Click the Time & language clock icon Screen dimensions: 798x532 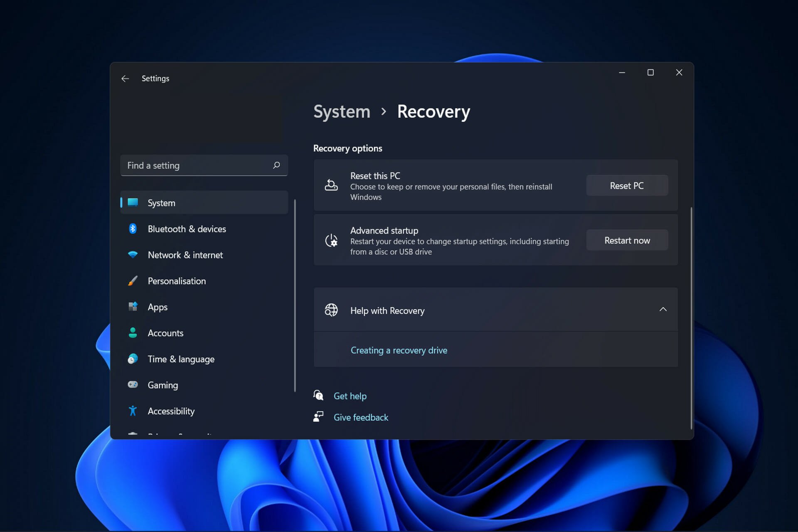(133, 359)
